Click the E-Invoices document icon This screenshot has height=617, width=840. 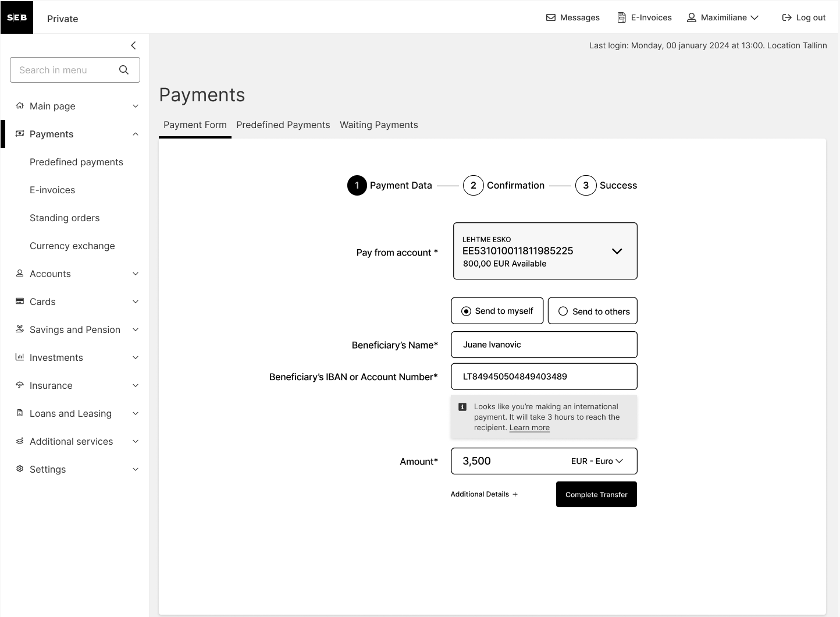pyautogui.click(x=622, y=17)
